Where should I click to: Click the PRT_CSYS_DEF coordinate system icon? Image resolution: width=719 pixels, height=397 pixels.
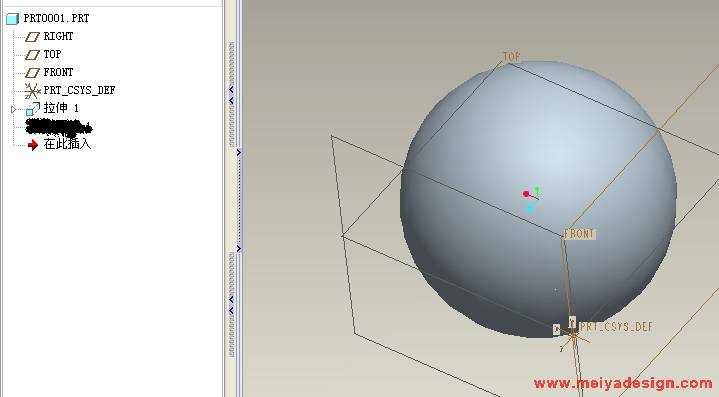tap(32, 91)
